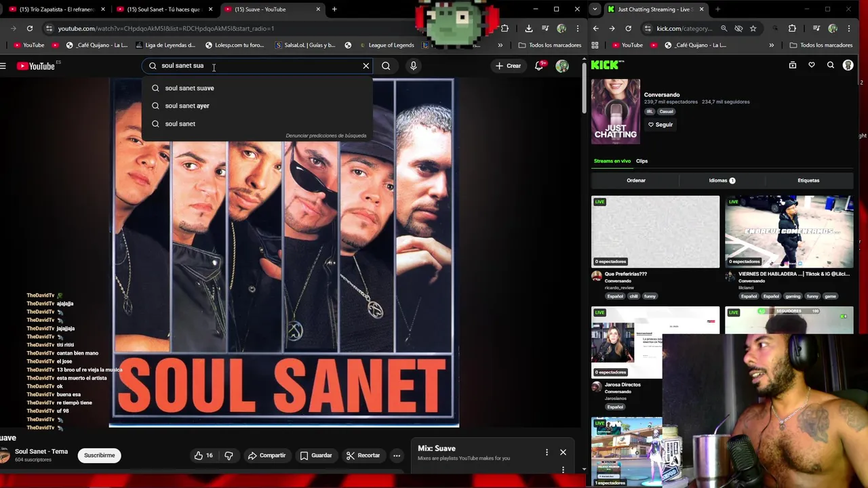Run the search with magnifier button
The image size is (868, 488).
[x=386, y=66]
